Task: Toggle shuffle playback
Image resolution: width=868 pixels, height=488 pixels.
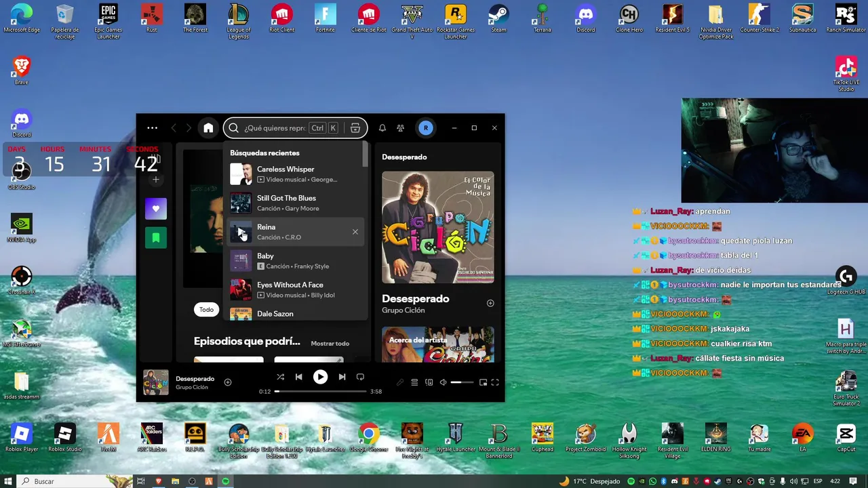Action: [280, 377]
